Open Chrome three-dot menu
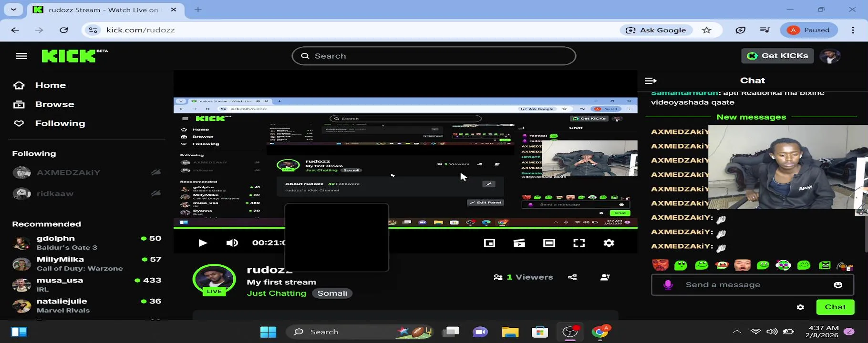The width and height of the screenshot is (868, 343). pos(853,30)
